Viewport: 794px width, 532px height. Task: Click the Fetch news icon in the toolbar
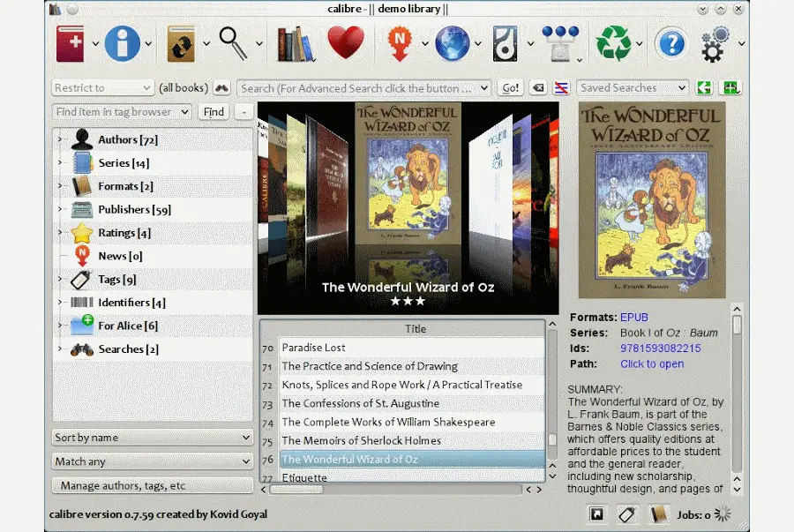tap(400, 43)
